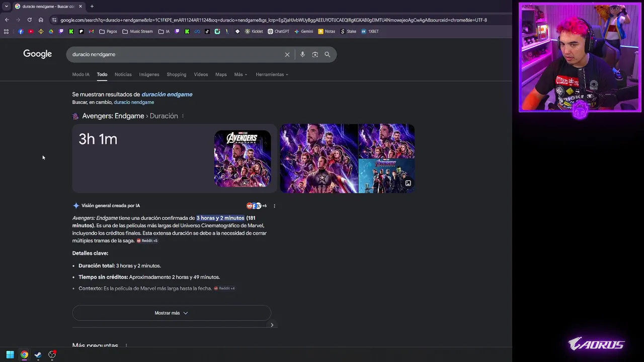Open the 'Reddit +4' source chip
644x362 pixels.
click(x=224, y=289)
